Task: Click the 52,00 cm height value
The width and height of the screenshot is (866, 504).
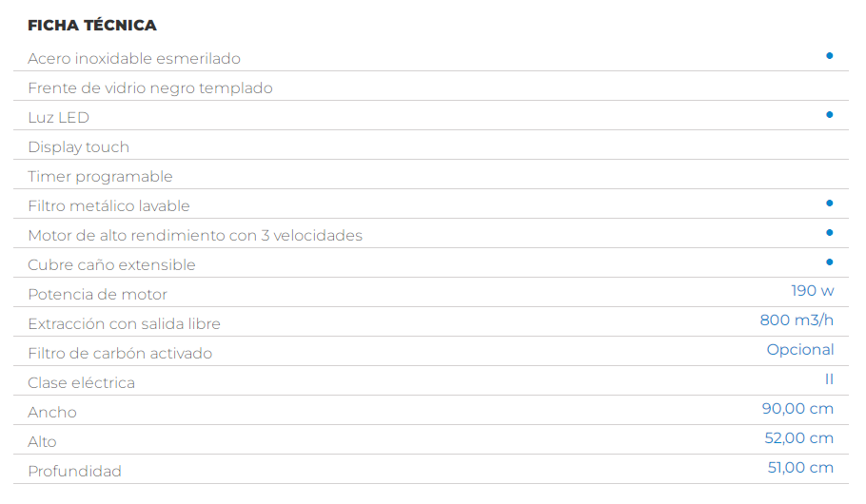Action: click(x=798, y=438)
